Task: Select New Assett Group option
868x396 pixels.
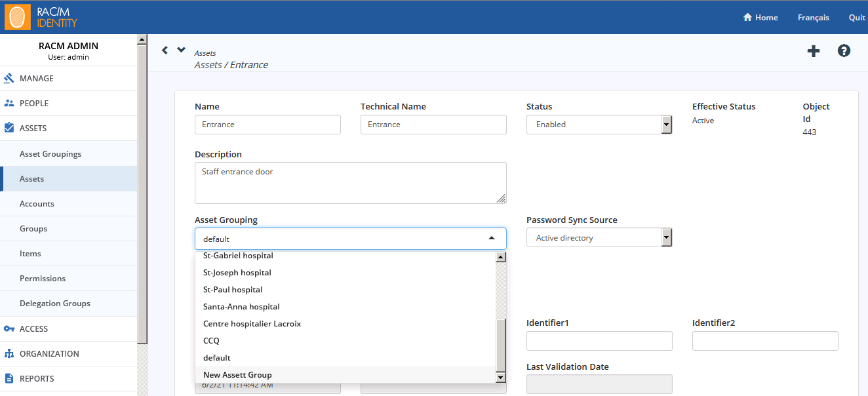Action: click(x=345, y=375)
